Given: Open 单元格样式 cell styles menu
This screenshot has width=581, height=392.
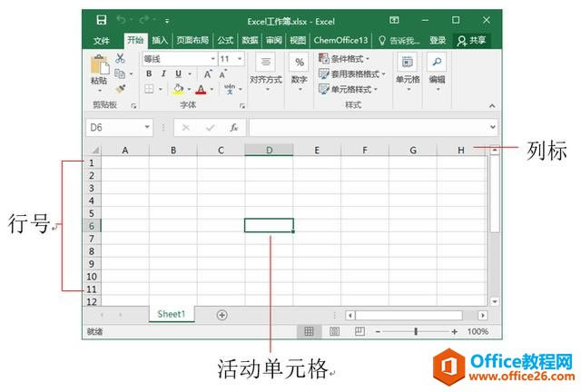Looking at the screenshot, I should (x=349, y=89).
